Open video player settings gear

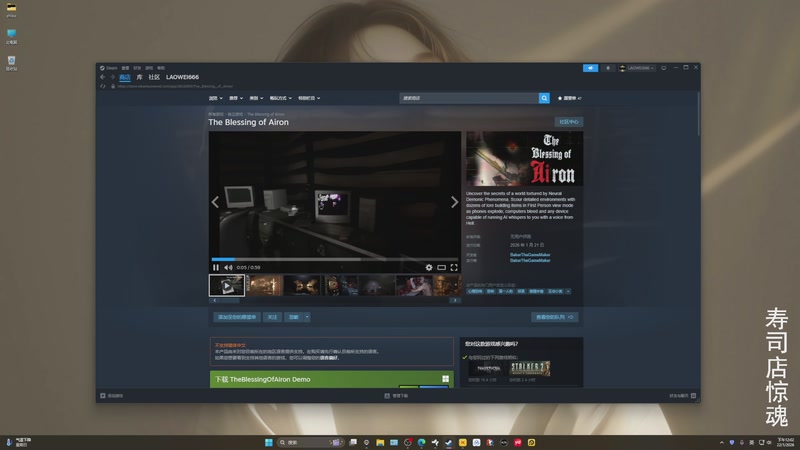coord(429,267)
